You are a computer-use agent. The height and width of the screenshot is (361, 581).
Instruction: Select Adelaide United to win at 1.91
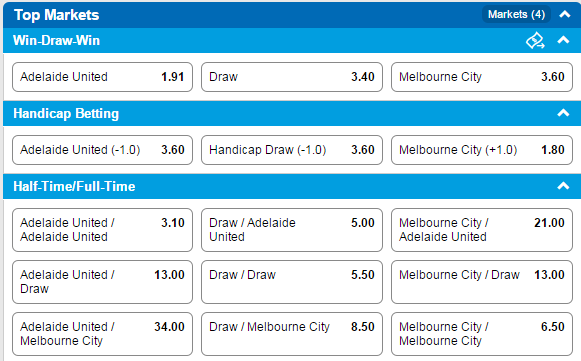[x=102, y=77]
